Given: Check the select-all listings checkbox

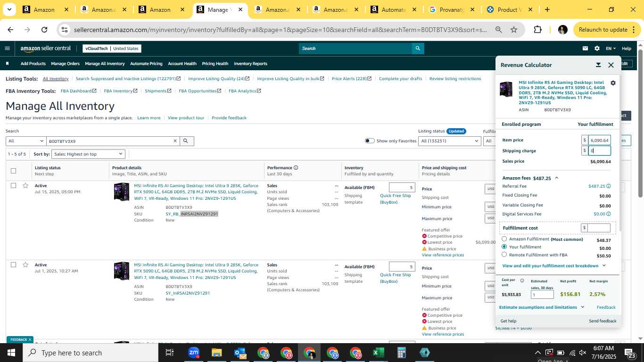Looking at the screenshot, I should (13, 171).
